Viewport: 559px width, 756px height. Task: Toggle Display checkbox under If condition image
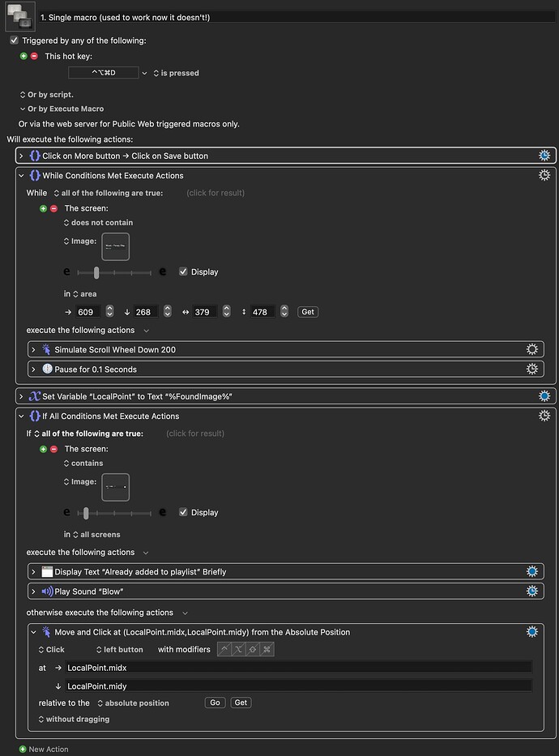click(x=184, y=512)
